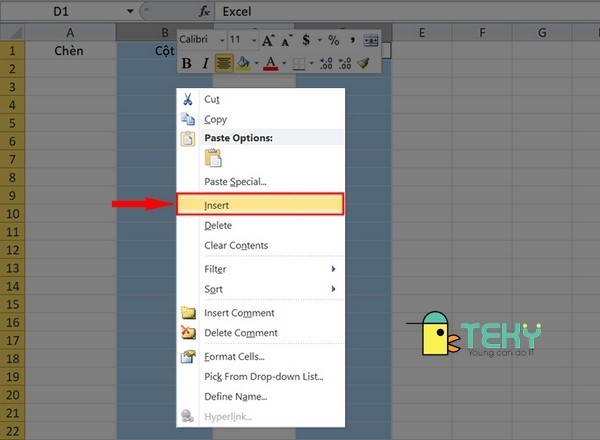Select the Format Painter brush
Image resolution: width=600 pixels, height=440 pixels.
click(364, 63)
